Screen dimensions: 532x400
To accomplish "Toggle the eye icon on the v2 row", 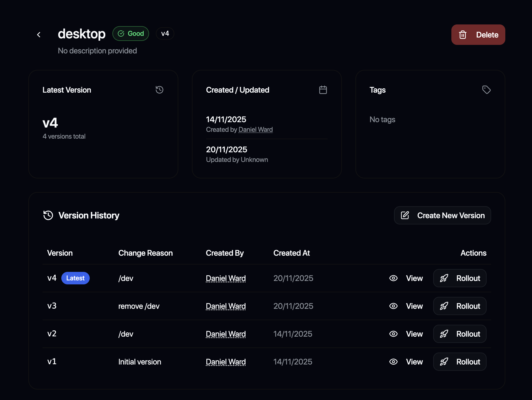I will point(393,334).
